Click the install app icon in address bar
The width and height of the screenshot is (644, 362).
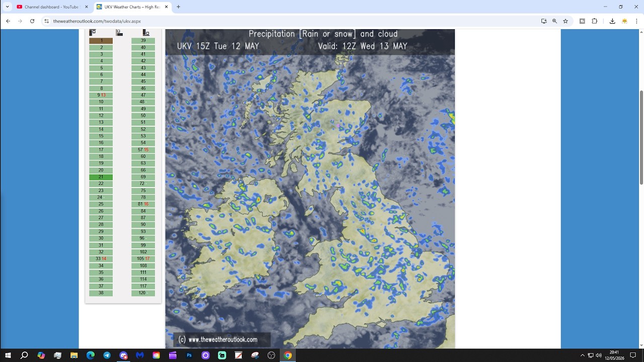(x=544, y=21)
